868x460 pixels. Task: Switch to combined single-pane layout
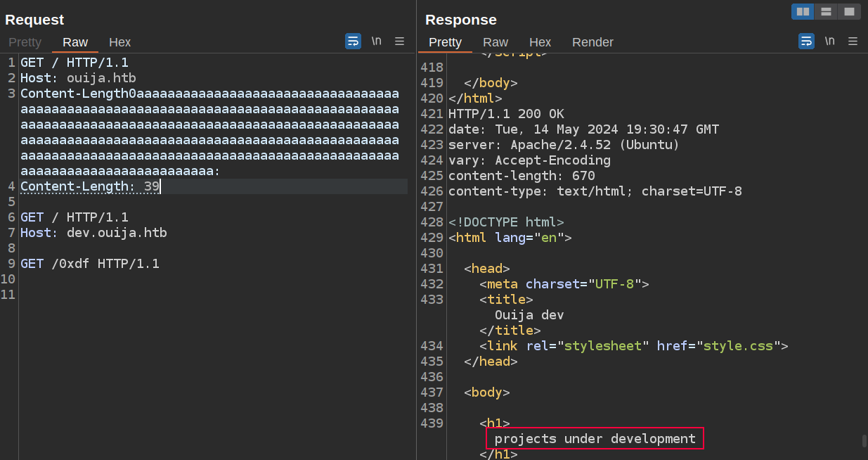849,11
